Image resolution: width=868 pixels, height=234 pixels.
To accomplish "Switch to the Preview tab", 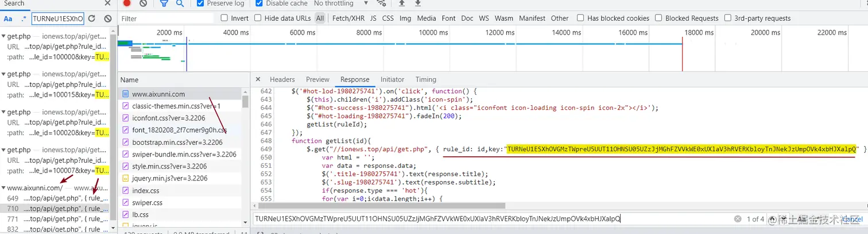I will pos(317,79).
